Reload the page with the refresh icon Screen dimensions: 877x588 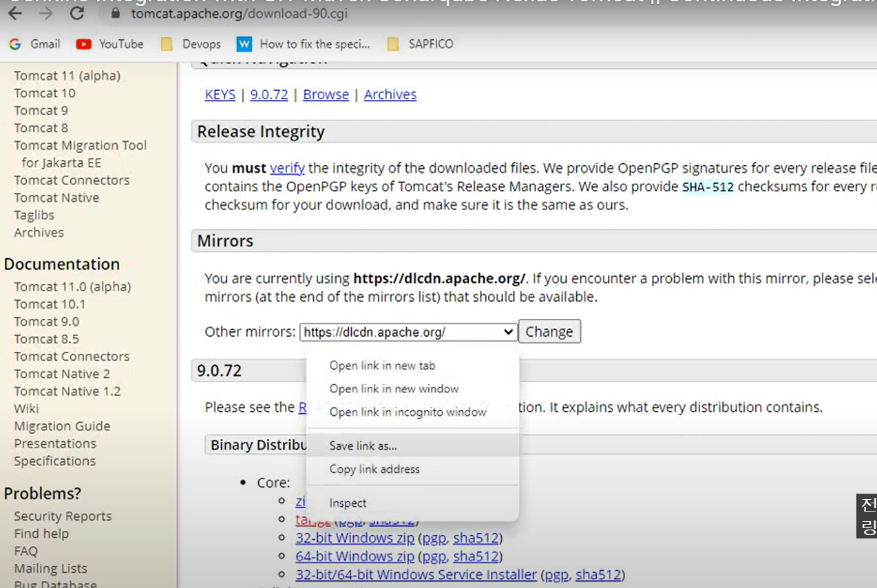pyautogui.click(x=77, y=13)
